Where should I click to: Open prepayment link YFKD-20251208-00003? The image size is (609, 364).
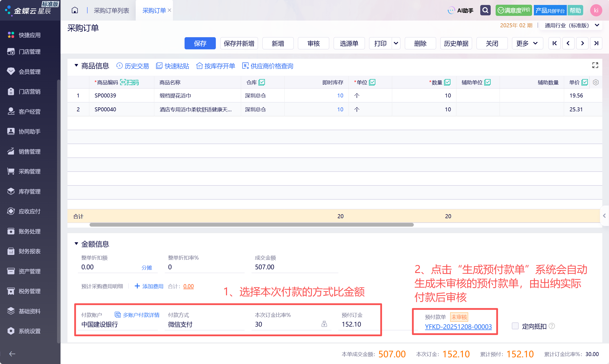click(x=458, y=327)
